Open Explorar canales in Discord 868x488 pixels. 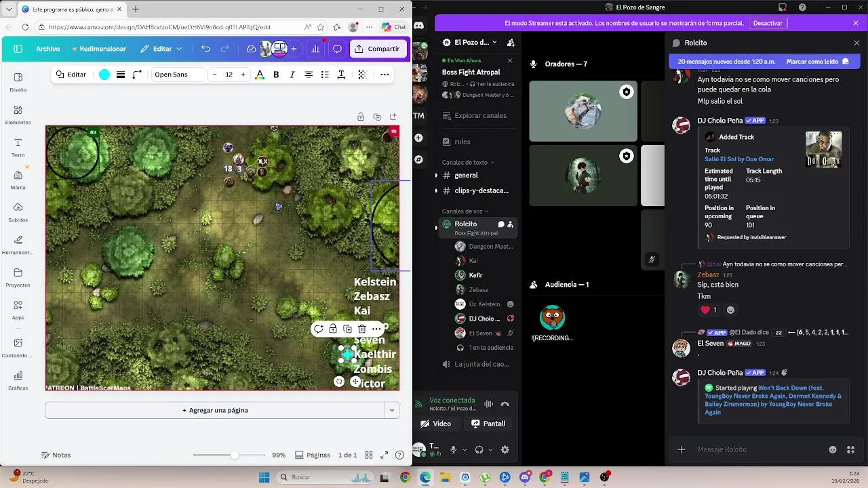click(475, 115)
